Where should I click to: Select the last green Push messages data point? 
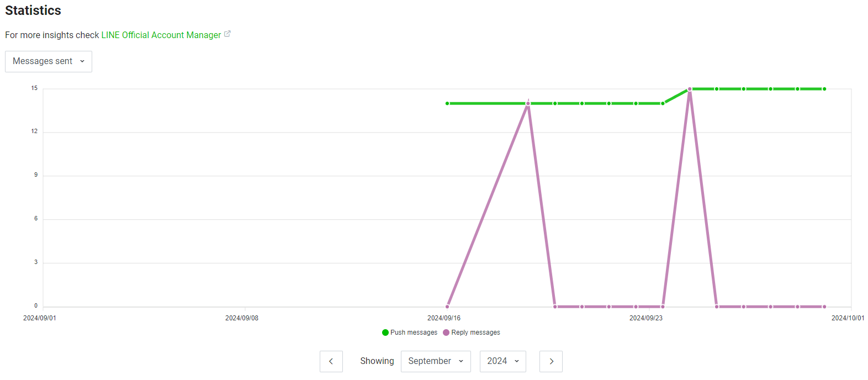824,89
